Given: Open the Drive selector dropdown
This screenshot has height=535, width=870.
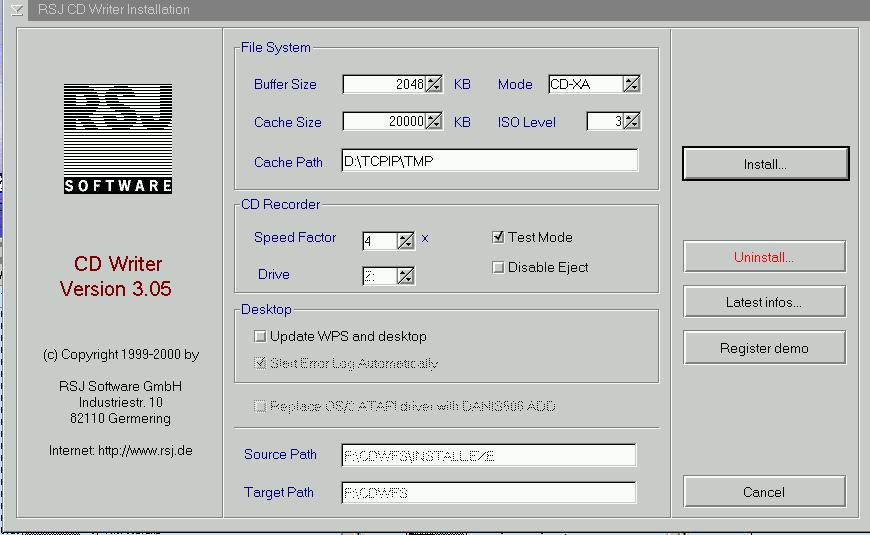Looking at the screenshot, I should (406, 276).
